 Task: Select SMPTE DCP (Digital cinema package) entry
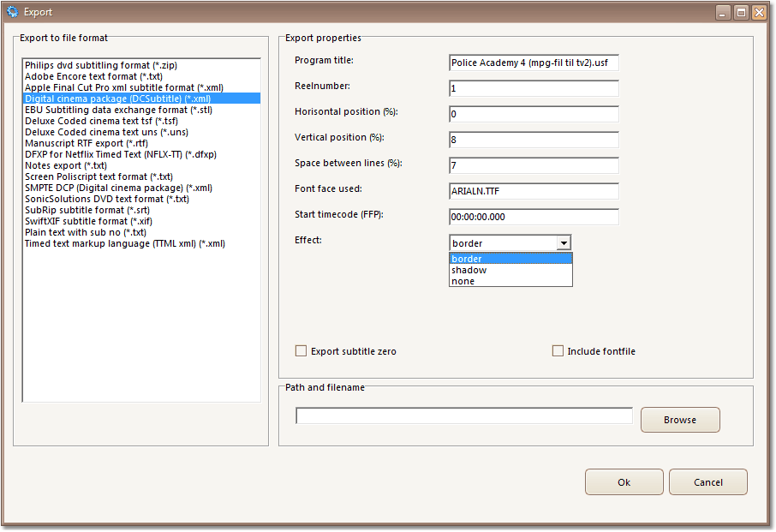(141, 188)
